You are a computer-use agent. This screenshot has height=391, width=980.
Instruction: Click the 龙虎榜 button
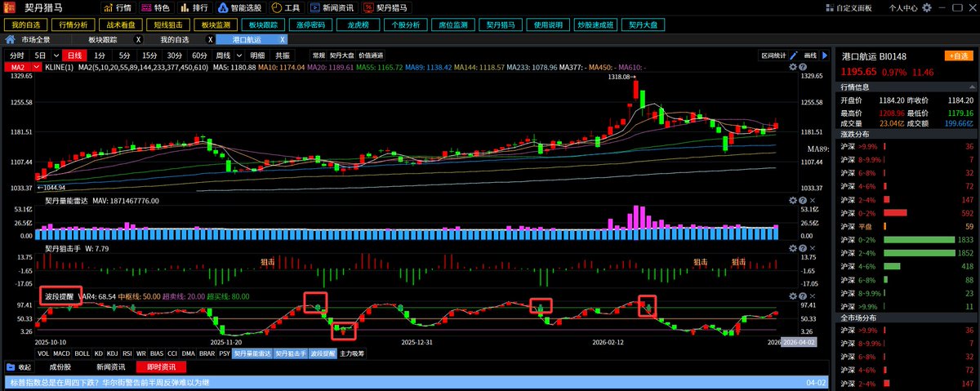(x=359, y=25)
